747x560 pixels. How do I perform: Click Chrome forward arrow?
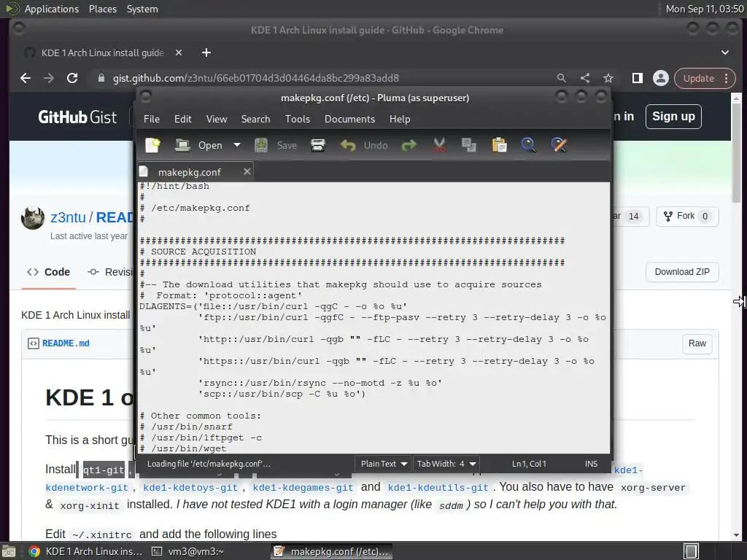pos(49,78)
